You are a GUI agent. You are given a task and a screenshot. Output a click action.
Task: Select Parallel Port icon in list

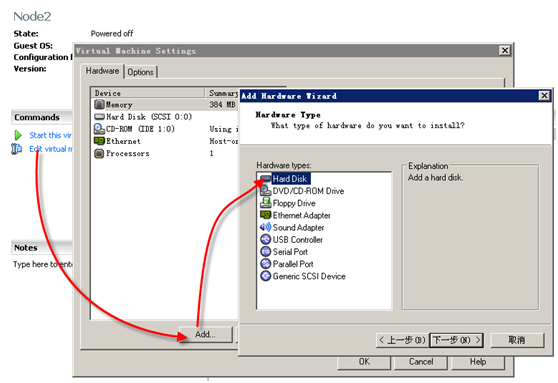265,264
